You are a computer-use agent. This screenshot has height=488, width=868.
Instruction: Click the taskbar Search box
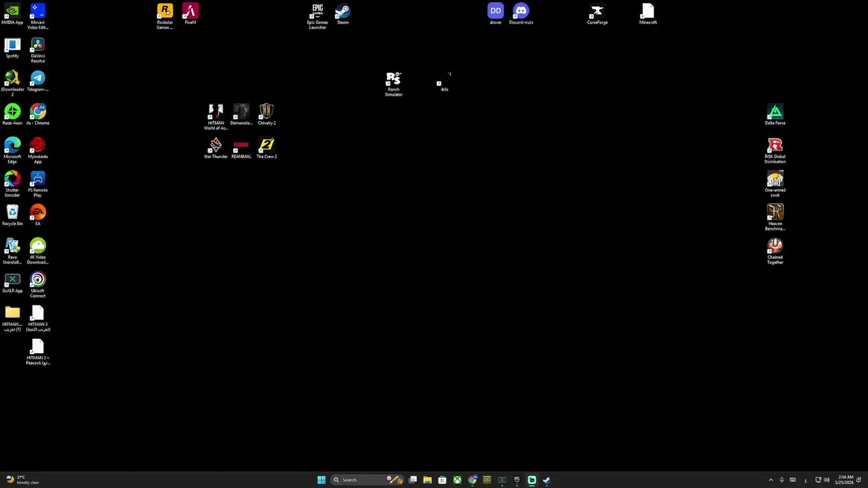click(x=367, y=480)
